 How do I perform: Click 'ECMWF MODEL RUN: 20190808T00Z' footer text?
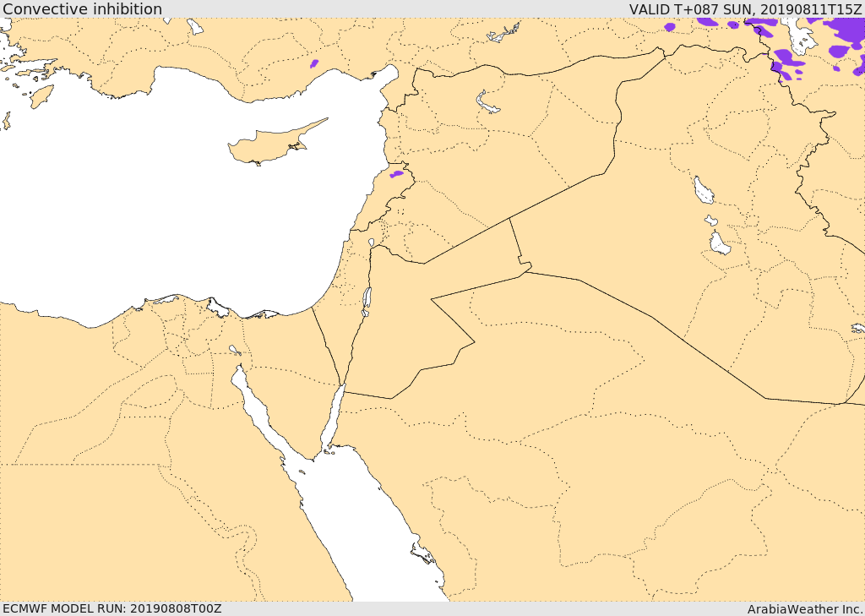coord(112,608)
